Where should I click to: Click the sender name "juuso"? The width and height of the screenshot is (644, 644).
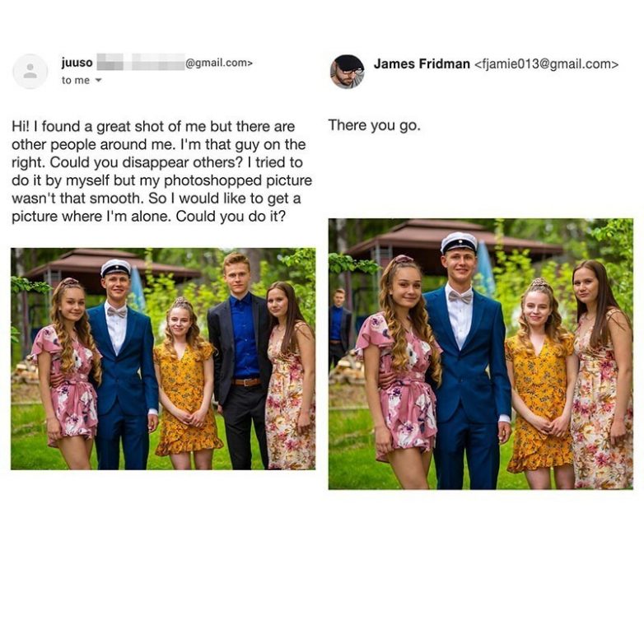click(x=77, y=63)
